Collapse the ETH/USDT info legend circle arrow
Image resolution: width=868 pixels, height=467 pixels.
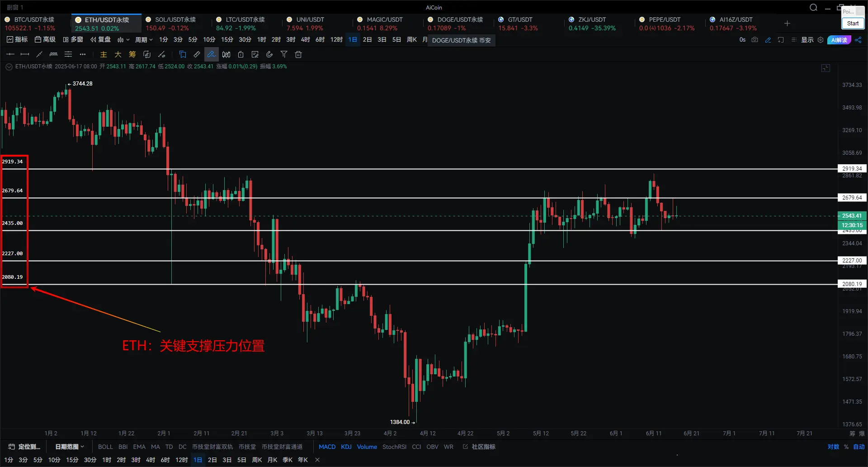pos(9,67)
